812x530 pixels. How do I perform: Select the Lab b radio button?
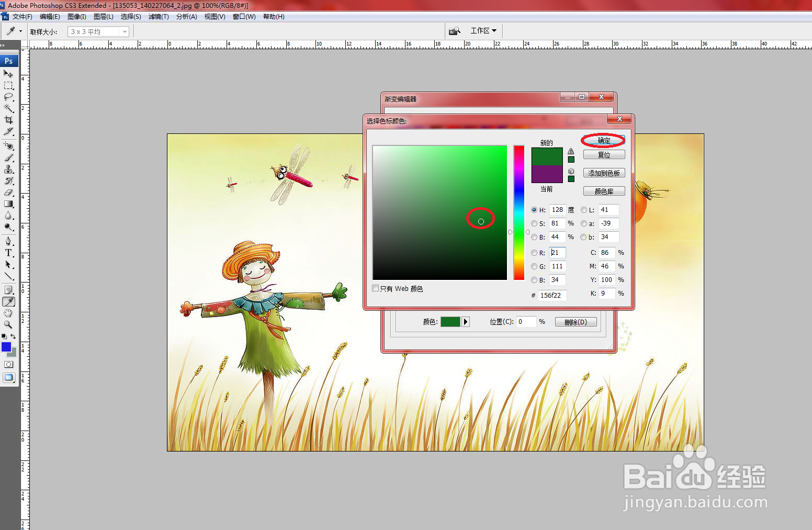pos(583,237)
